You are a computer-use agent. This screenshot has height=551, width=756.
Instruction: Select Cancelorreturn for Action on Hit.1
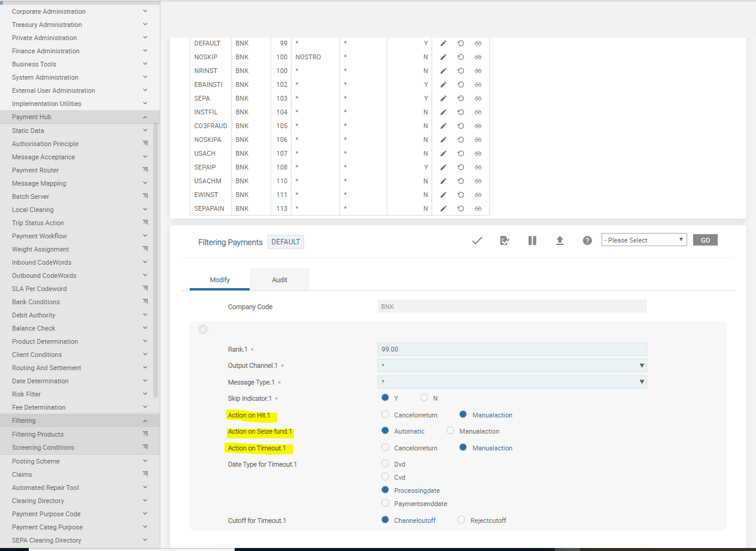point(385,414)
